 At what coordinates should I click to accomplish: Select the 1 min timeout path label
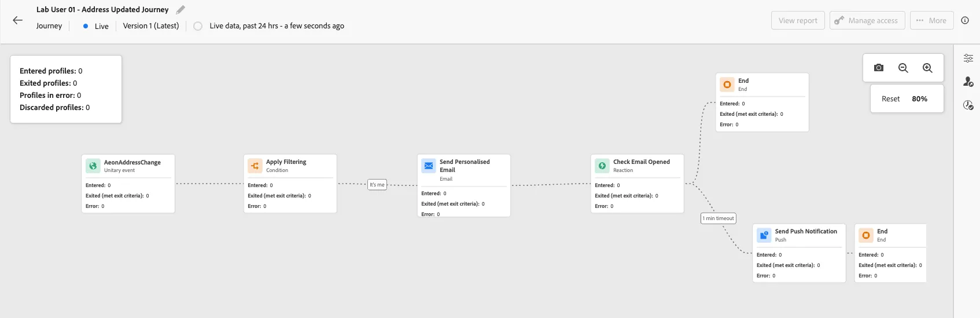point(718,218)
